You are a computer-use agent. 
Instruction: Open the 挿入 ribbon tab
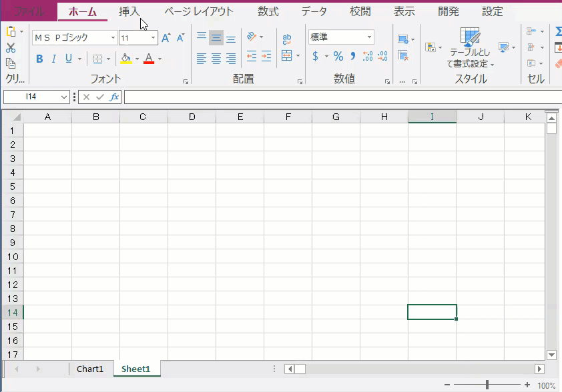129,11
